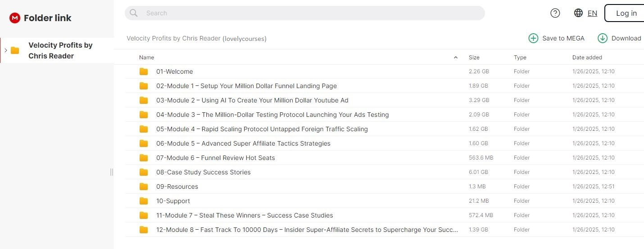Click the sidebar resize handle
Image resolution: width=644 pixels, height=249 pixels.
pyautogui.click(x=112, y=172)
